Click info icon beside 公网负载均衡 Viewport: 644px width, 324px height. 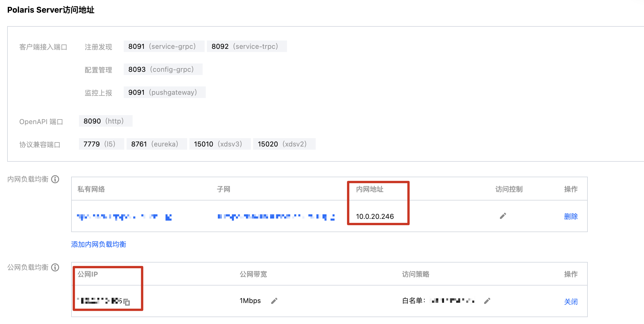point(55,267)
